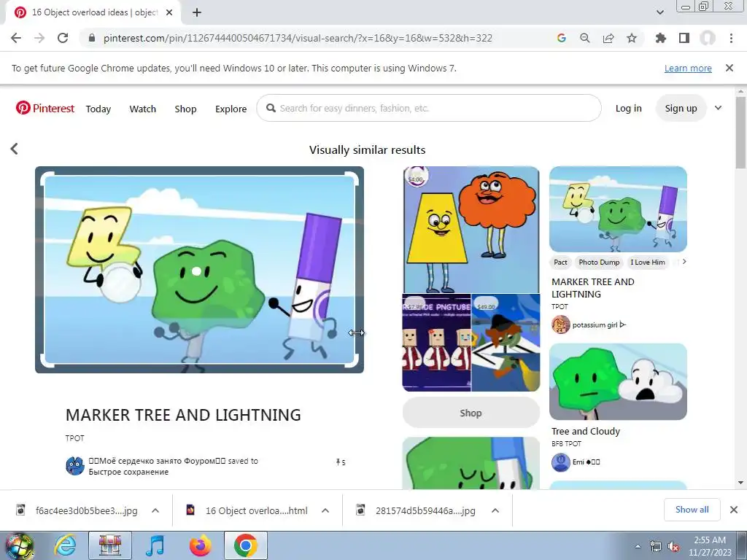Open the tab search chevron

point(659,12)
